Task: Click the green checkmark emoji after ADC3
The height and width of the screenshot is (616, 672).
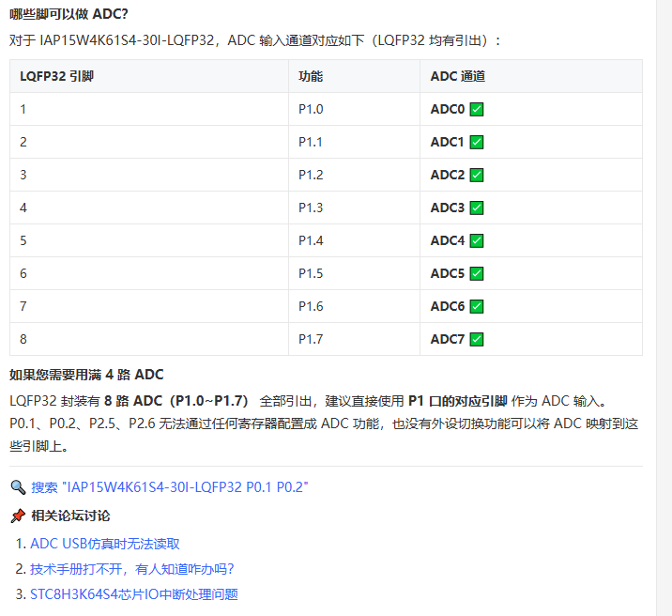Action: pyautogui.click(x=477, y=208)
